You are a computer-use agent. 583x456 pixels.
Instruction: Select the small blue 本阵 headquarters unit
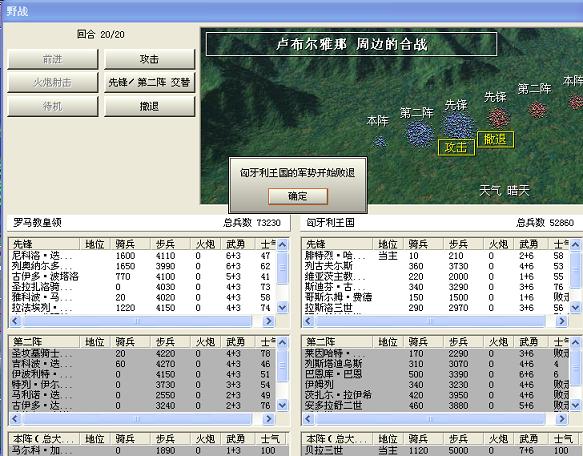tap(380, 141)
